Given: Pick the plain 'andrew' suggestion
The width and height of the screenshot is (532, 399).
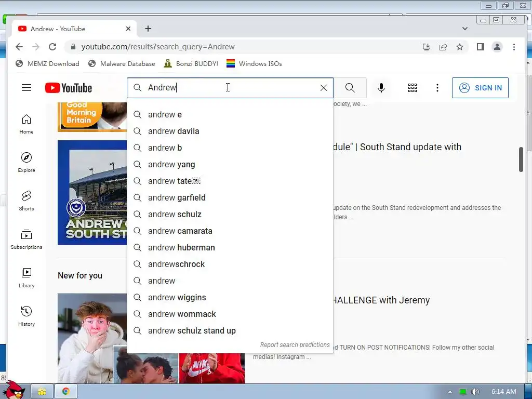Looking at the screenshot, I should (230, 281).
